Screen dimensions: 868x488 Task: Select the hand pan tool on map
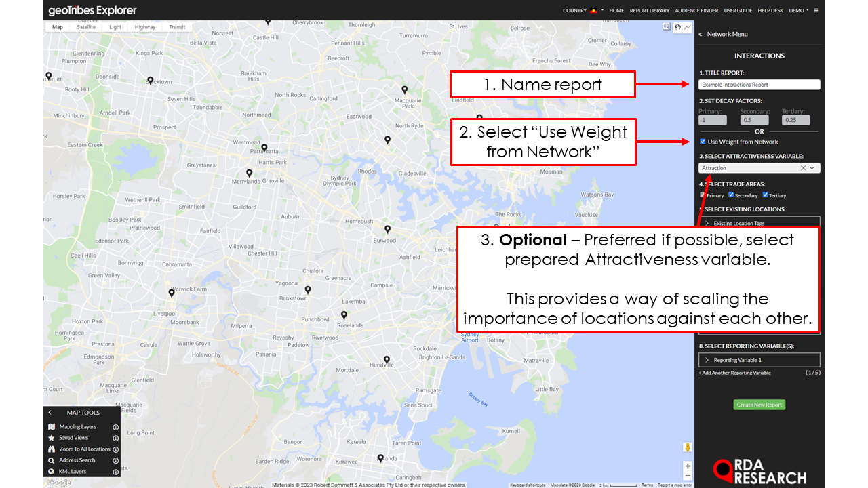(677, 27)
